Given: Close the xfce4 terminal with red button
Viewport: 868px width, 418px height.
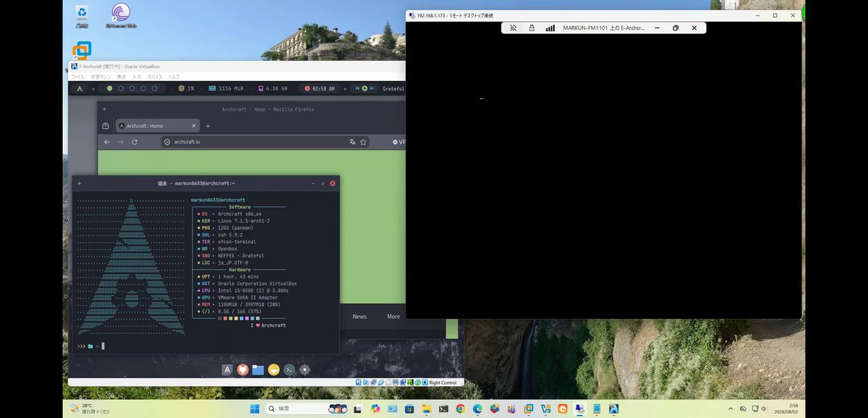Looking at the screenshot, I should [333, 184].
